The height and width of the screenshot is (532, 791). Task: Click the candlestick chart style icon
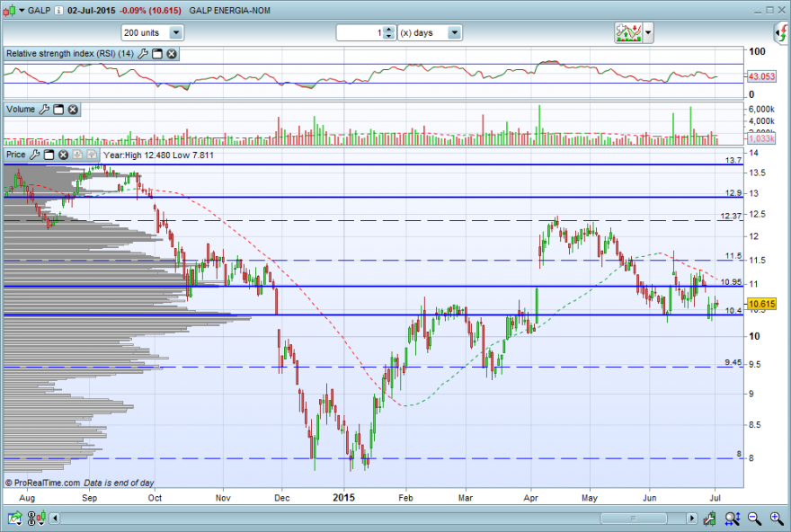click(x=9, y=10)
